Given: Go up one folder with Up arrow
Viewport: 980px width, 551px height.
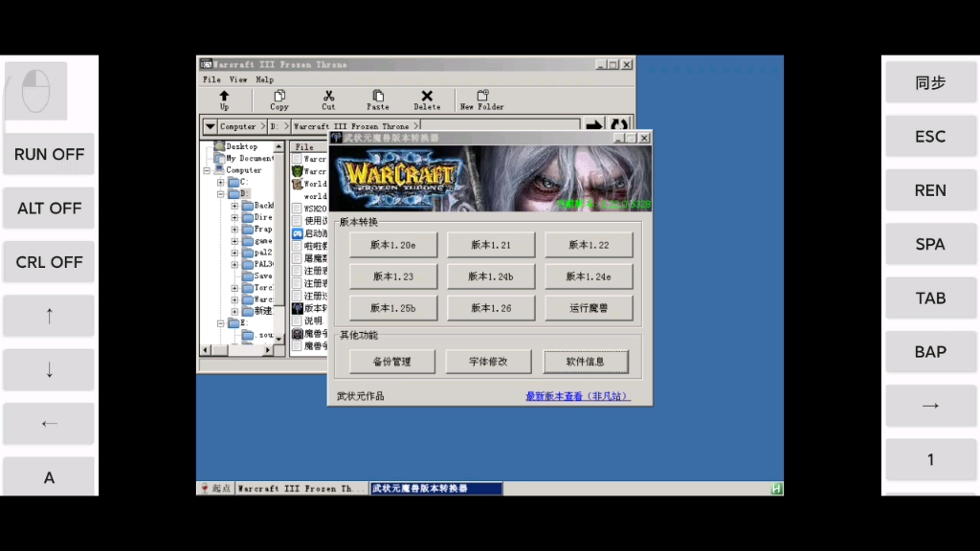Looking at the screenshot, I should point(224,99).
